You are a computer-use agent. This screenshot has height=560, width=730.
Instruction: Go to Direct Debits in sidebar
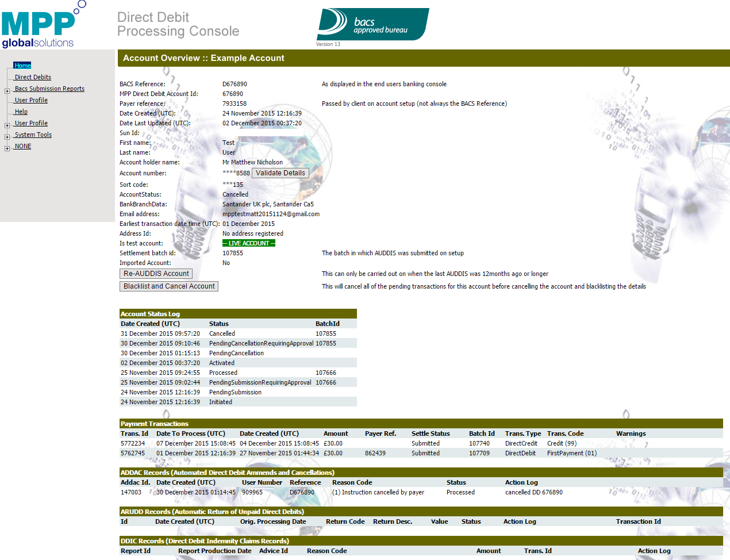coord(33,77)
